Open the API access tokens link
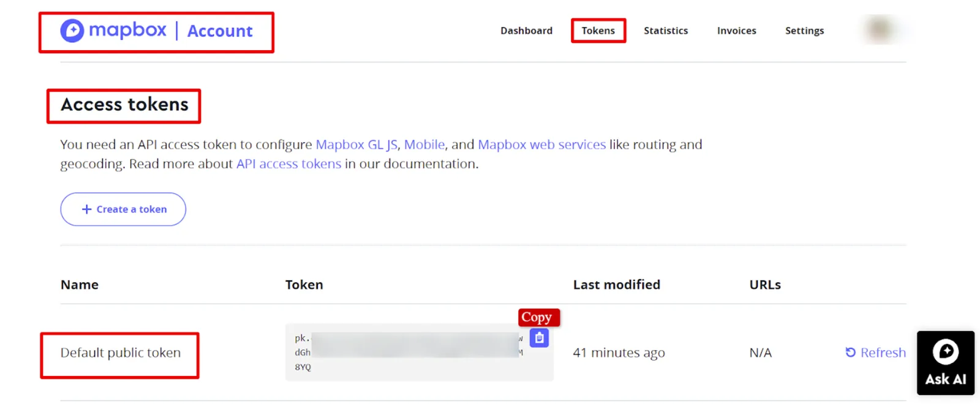 pyautogui.click(x=288, y=163)
